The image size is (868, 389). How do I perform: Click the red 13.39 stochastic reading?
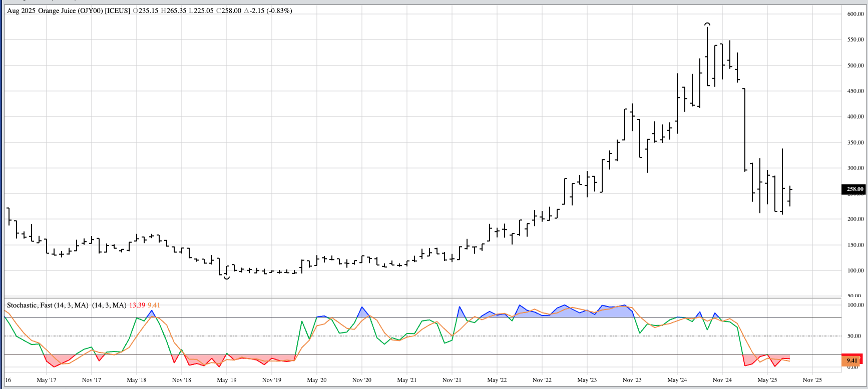[x=137, y=305]
